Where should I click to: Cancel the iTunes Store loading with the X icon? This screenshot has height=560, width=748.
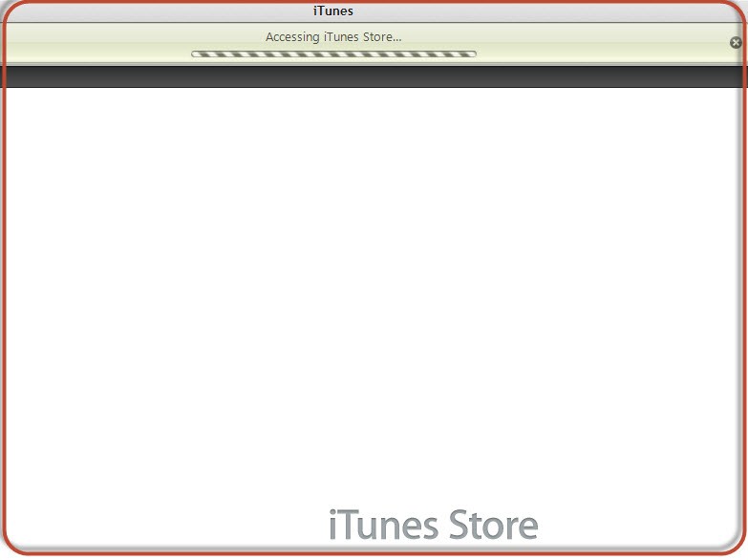pos(736,42)
